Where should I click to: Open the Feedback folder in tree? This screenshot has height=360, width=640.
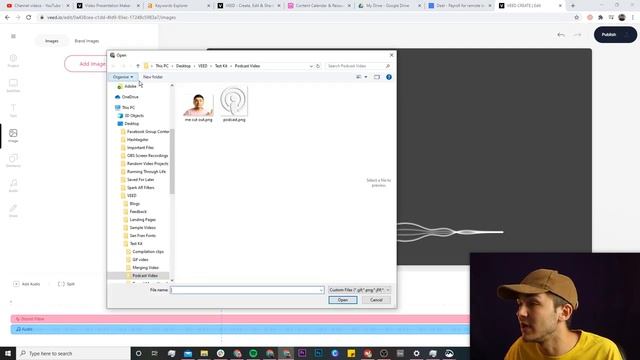pos(138,211)
